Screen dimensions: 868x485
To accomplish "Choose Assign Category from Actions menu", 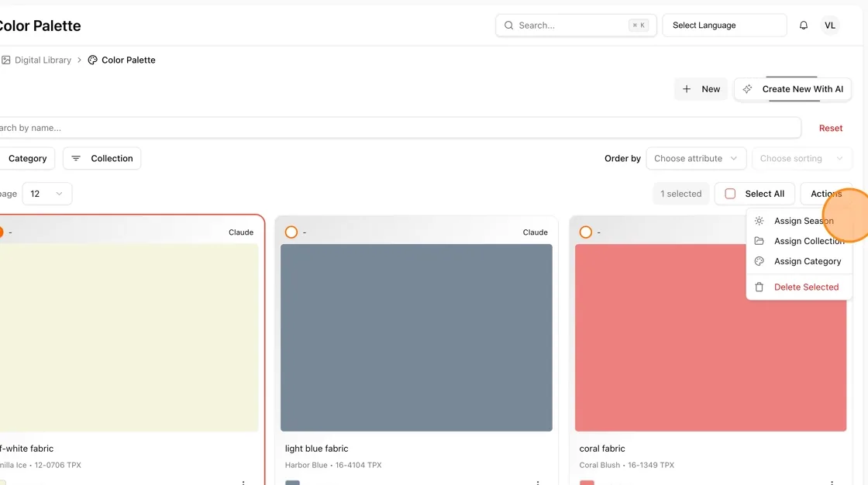I will click(x=799, y=261).
